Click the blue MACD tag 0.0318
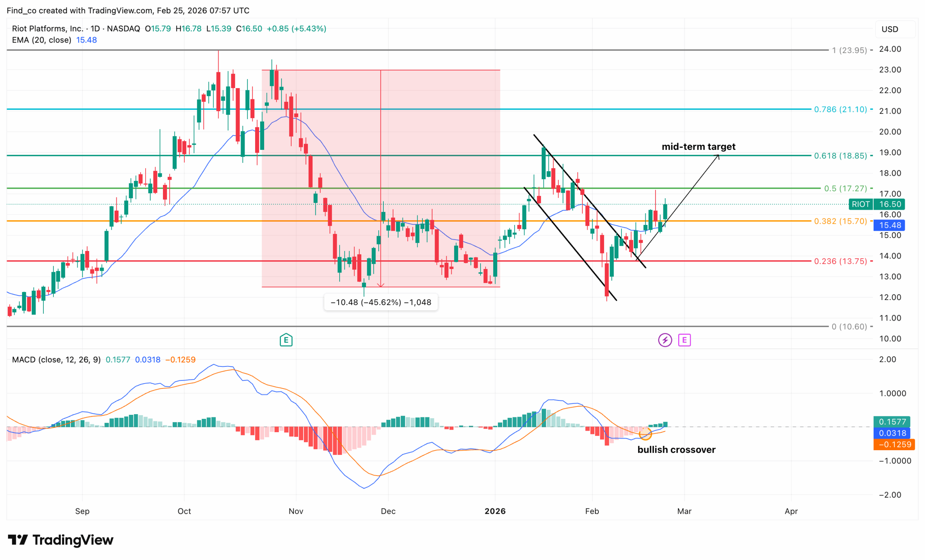The image size is (925, 560). 892,433
